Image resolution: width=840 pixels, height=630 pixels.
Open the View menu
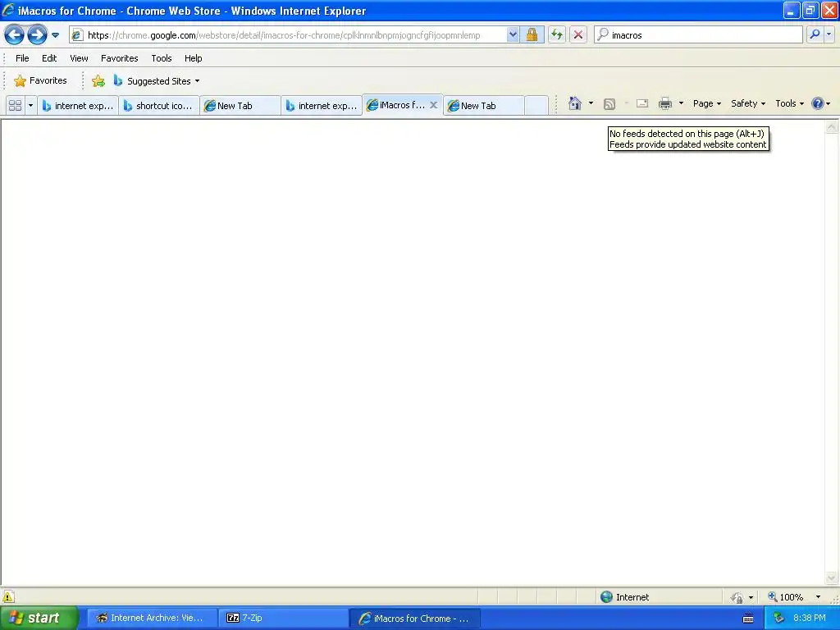(x=79, y=58)
